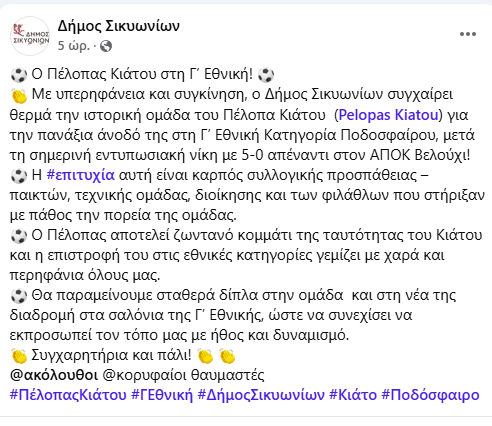This screenshot has width=492, height=426.
Task: Open the #ΠέλοπαςΚιάτου hashtag
Action: point(68,395)
